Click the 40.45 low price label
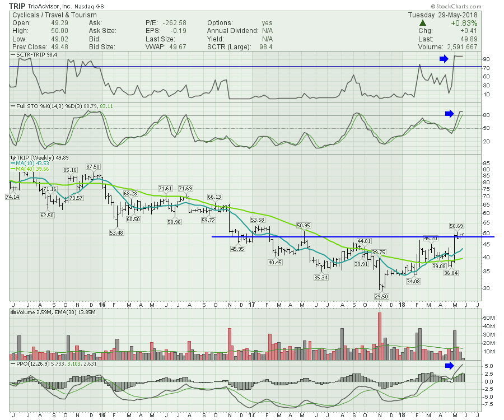 (275, 263)
